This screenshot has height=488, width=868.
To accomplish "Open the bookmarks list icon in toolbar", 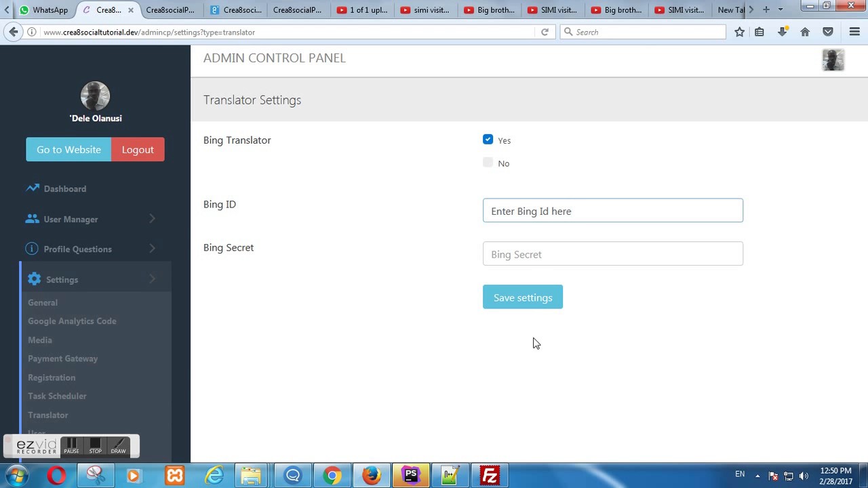I will 759,32.
